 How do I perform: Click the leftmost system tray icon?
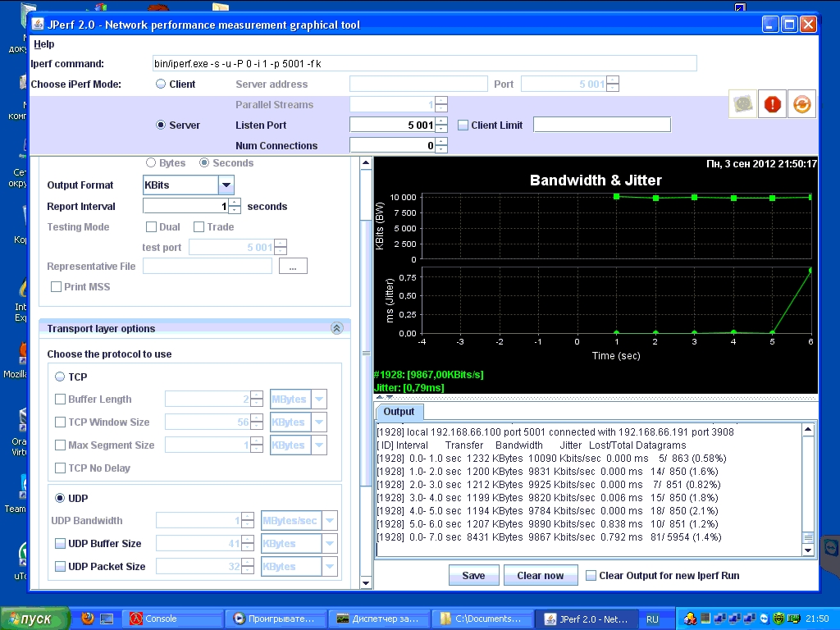pyautogui.click(x=690, y=619)
